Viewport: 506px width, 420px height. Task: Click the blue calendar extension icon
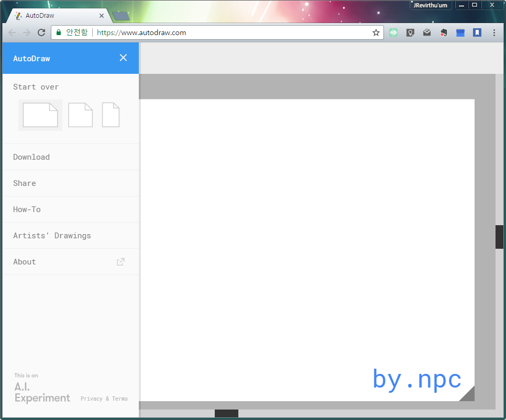point(460,32)
